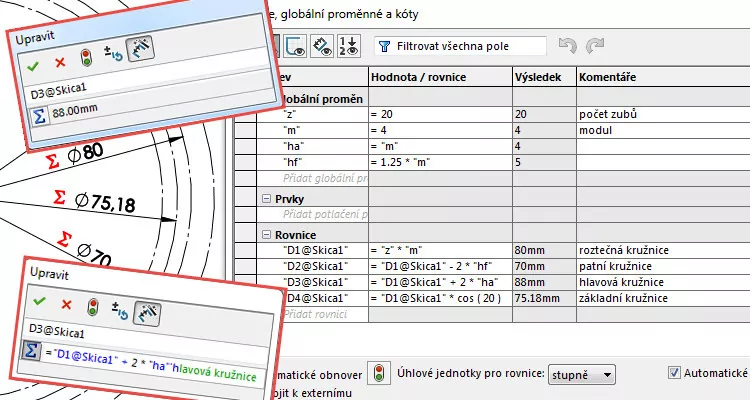Confirm with green check in equation Upravit popup
The image size is (750, 400).
pyautogui.click(x=39, y=301)
